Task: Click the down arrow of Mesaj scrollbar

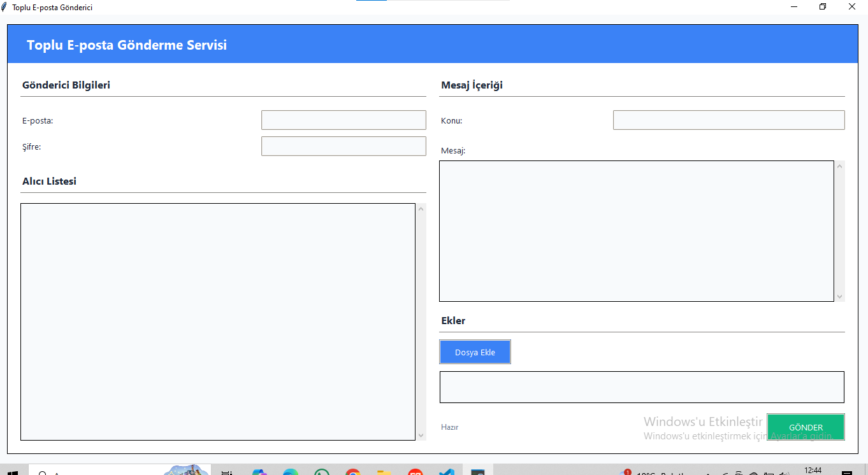Action: pyautogui.click(x=839, y=297)
